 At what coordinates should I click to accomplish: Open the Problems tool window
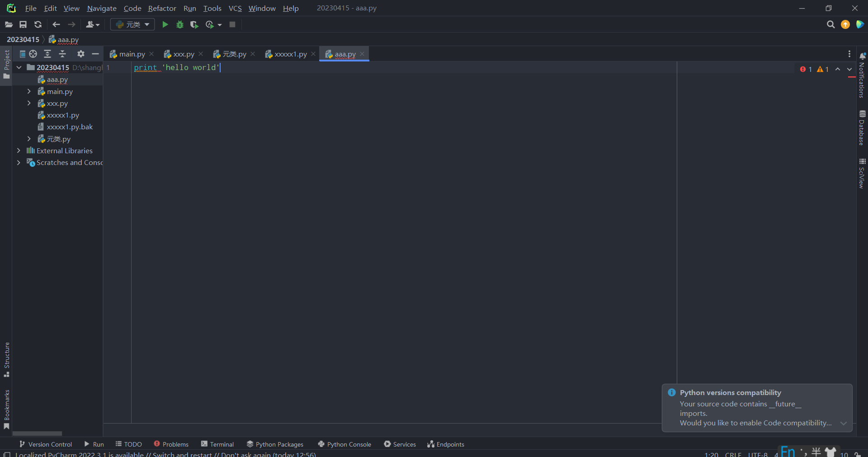[171, 444]
